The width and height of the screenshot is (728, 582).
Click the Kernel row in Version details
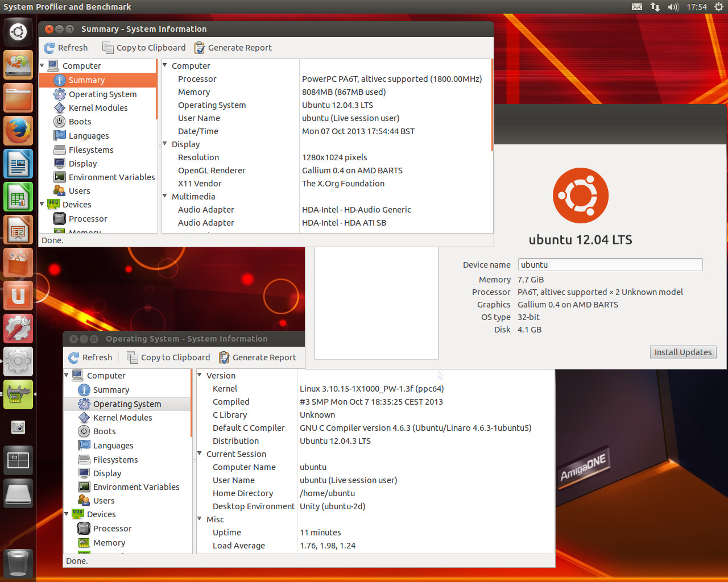(x=375, y=389)
